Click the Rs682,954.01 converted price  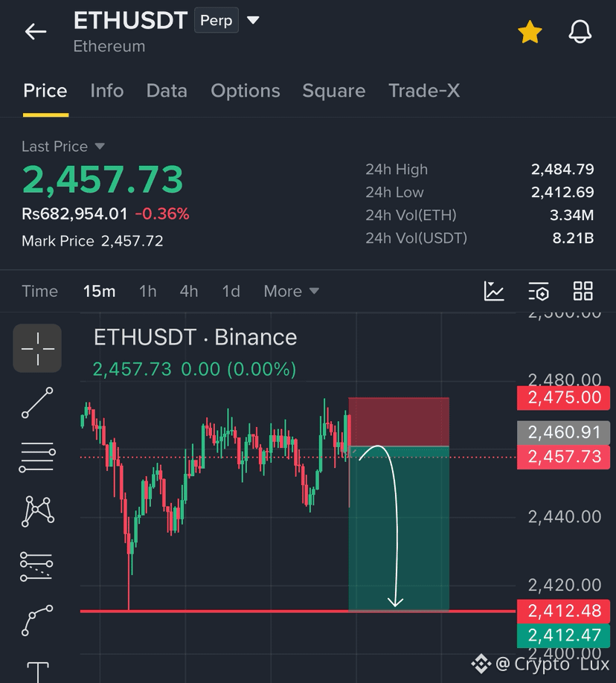[x=74, y=214]
